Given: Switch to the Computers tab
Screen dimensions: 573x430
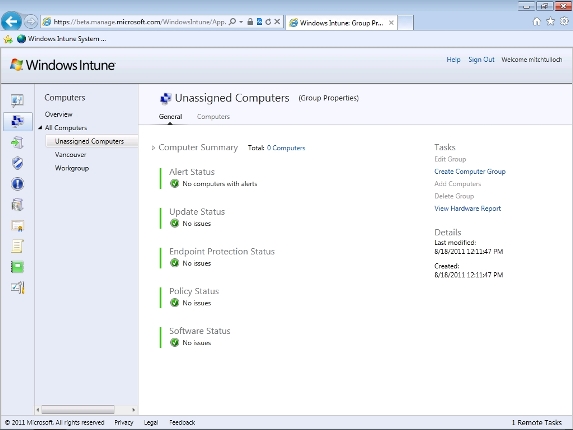Looking at the screenshot, I should (x=213, y=117).
